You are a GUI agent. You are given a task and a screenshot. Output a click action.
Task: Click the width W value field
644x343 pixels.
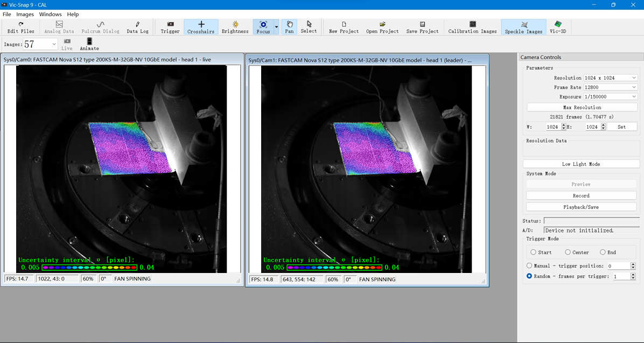pos(552,127)
